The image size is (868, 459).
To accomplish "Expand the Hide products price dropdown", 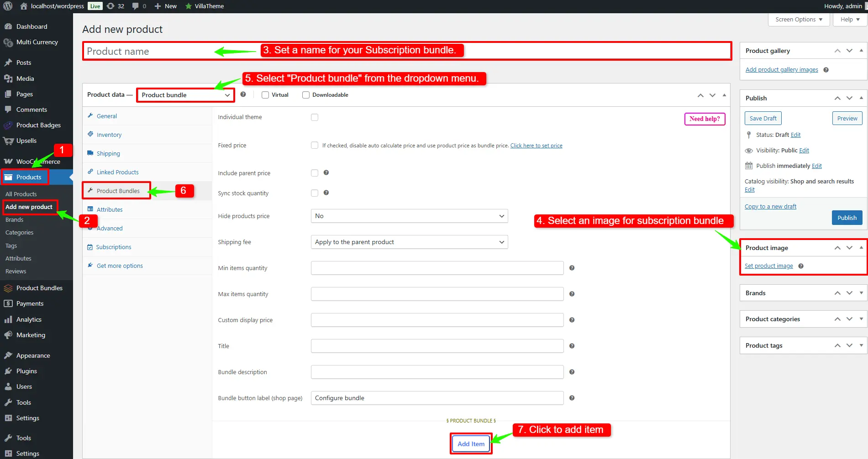I will (x=409, y=216).
